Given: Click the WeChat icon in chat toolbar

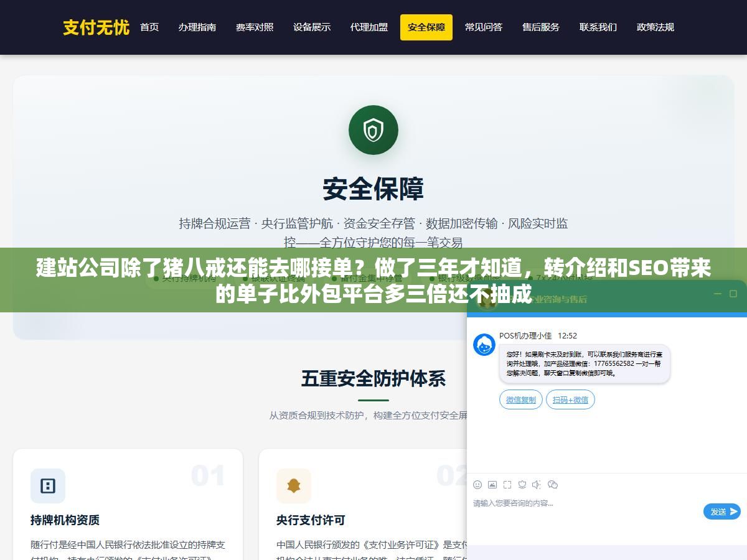Looking at the screenshot, I should pyautogui.click(x=552, y=485).
